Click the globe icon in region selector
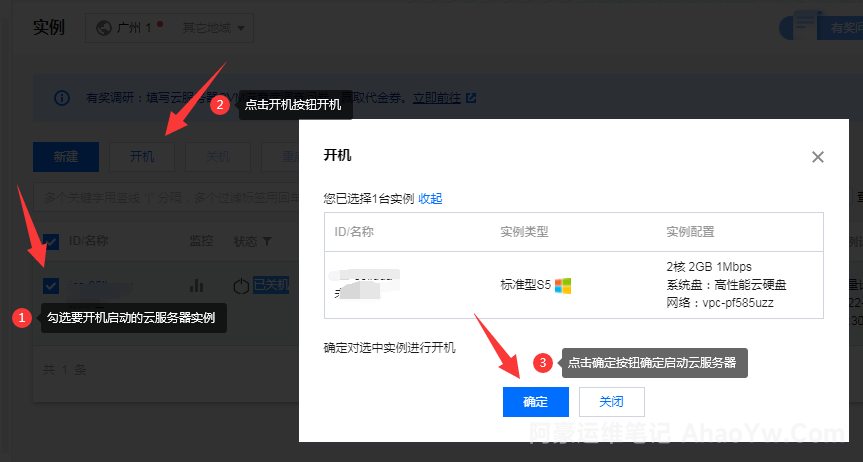 pyautogui.click(x=104, y=27)
